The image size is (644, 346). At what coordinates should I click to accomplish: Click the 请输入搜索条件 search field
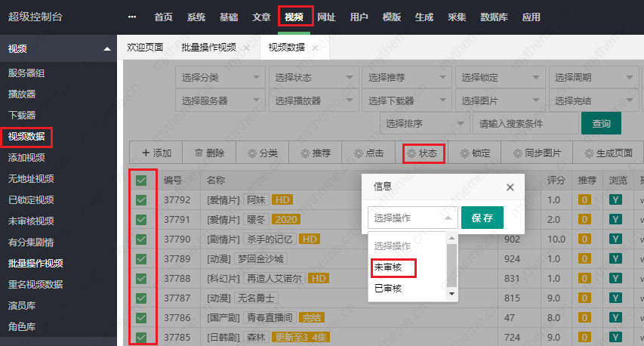(x=524, y=123)
